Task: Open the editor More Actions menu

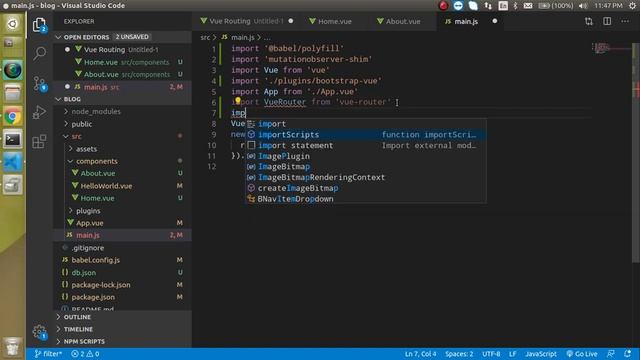Action: pos(625,21)
